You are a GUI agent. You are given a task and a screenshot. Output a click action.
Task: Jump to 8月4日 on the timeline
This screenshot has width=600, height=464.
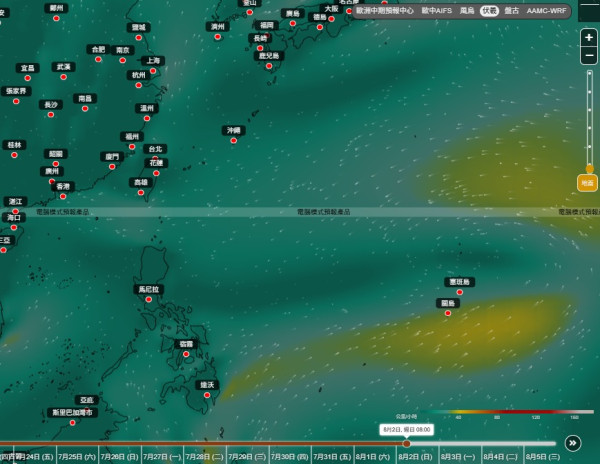click(501, 457)
